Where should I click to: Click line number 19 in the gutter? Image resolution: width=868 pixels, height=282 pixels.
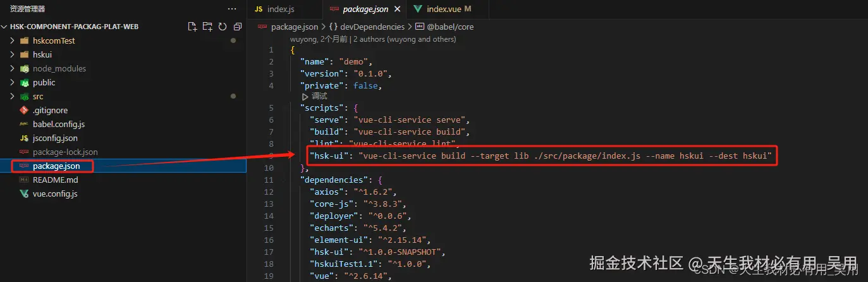[x=269, y=276]
